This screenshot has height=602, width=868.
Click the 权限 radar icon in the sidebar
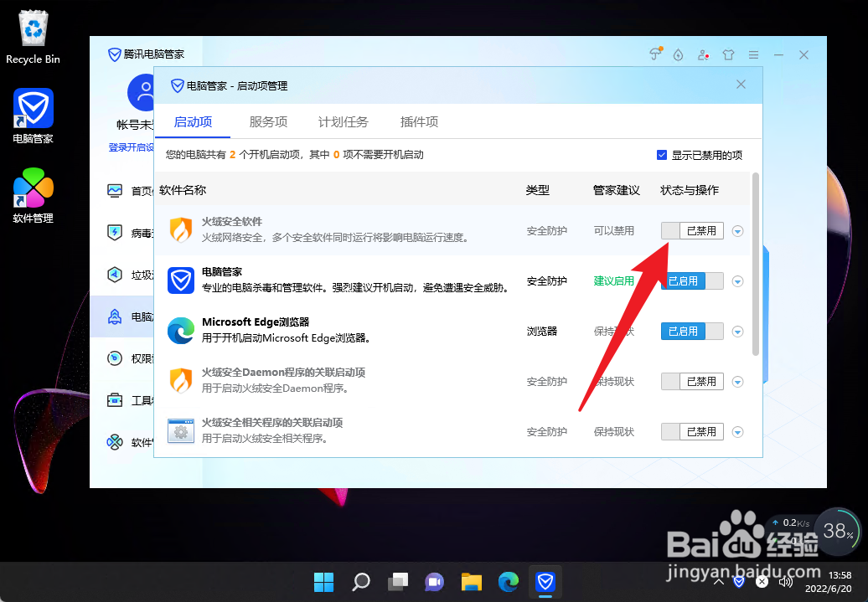click(115, 358)
